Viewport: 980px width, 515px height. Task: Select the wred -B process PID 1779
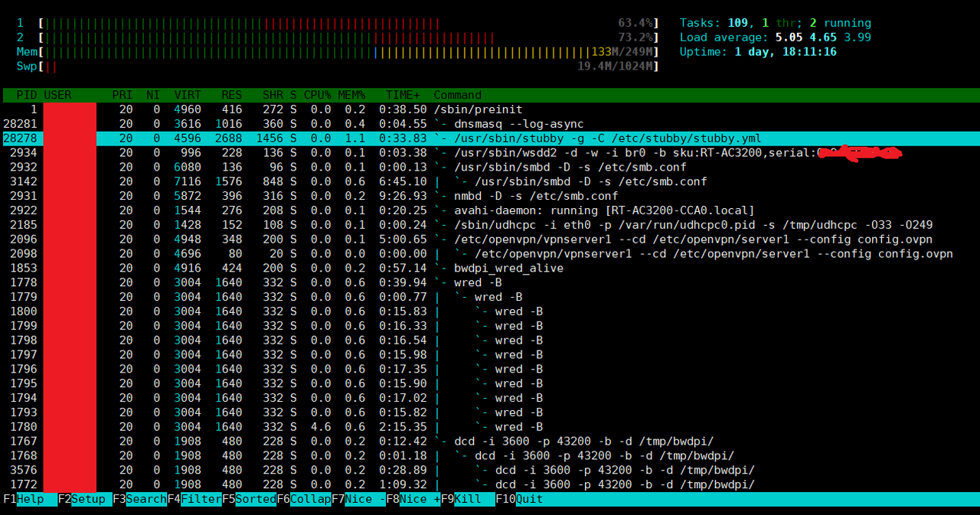click(490, 297)
